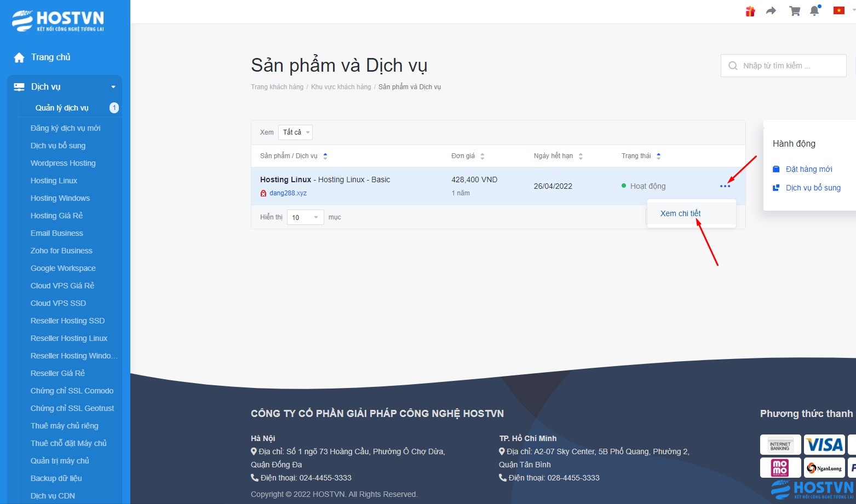Open Quản lý dịch vụ sidebar item
The width and height of the screenshot is (856, 504).
[62, 108]
